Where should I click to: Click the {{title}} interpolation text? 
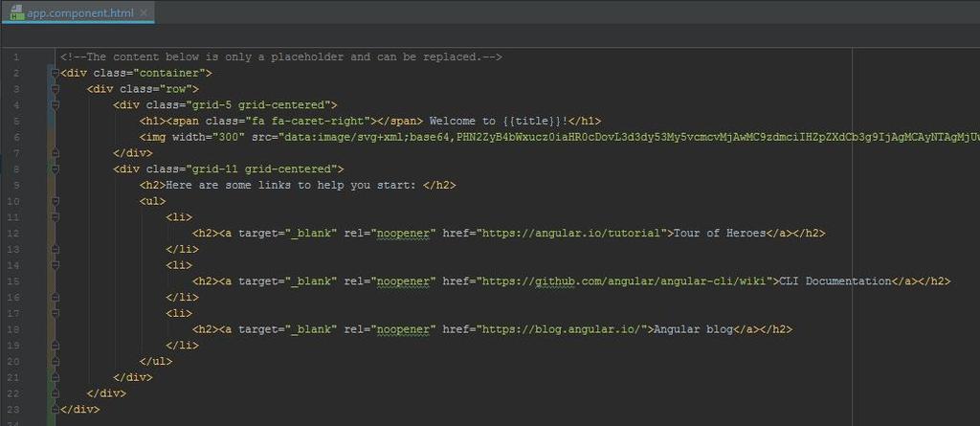[x=532, y=121]
